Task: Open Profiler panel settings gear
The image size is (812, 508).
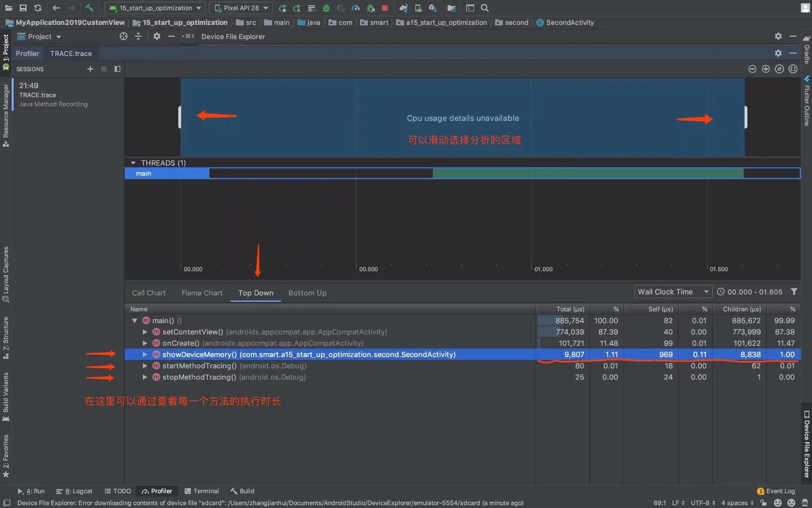Action: point(779,53)
